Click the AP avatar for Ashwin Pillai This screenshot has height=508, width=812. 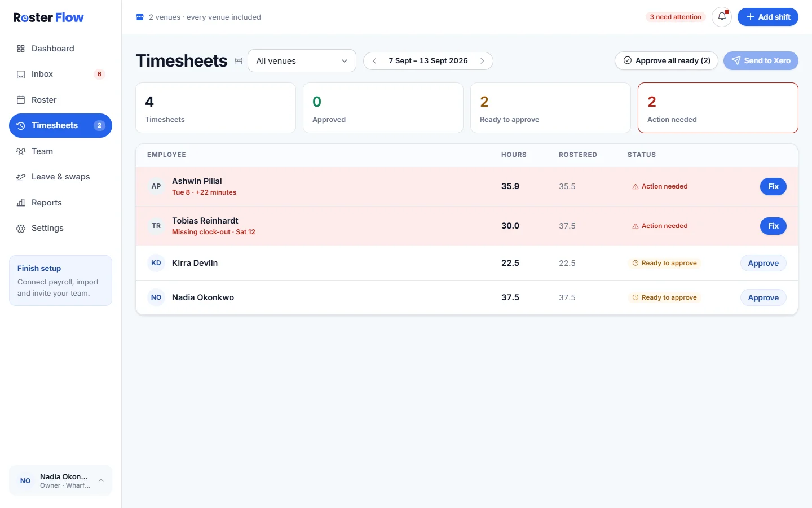[156, 186]
